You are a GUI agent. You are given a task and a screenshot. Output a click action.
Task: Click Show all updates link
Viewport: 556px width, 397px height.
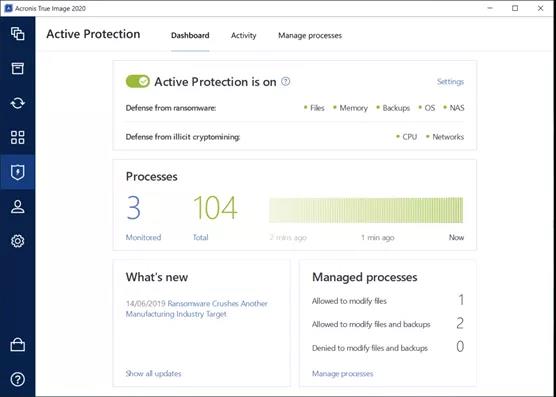click(153, 373)
